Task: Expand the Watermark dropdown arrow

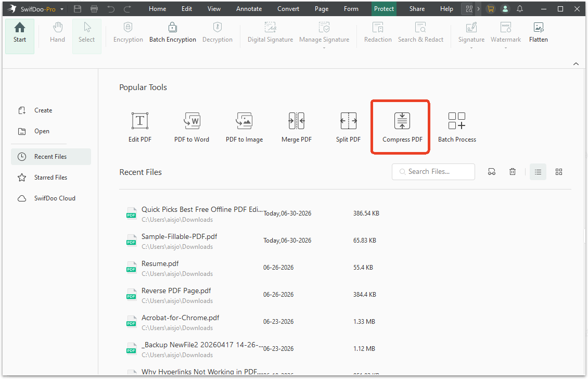Action: pyautogui.click(x=505, y=48)
